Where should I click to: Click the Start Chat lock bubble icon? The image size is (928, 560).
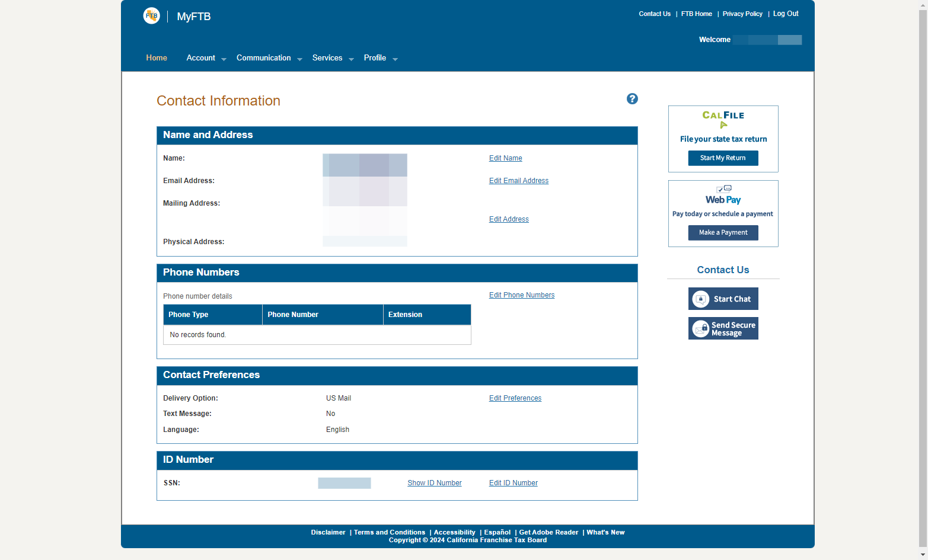pos(701,299)
